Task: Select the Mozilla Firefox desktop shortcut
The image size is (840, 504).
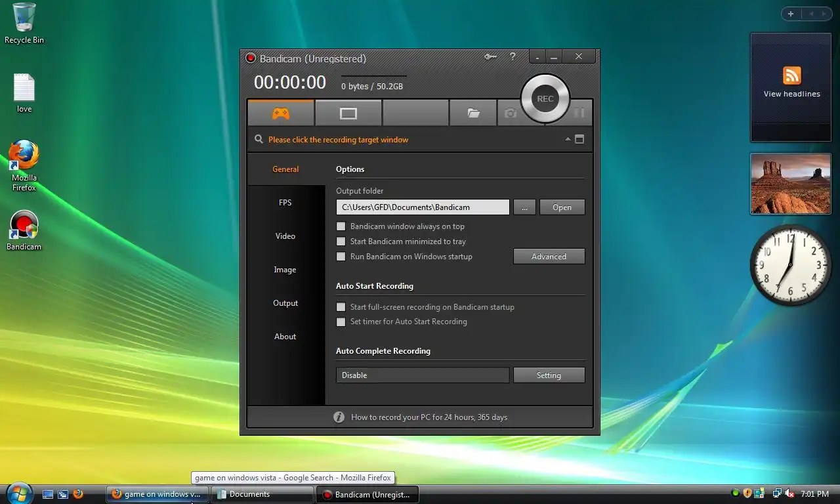Action: tap(24, 165)
